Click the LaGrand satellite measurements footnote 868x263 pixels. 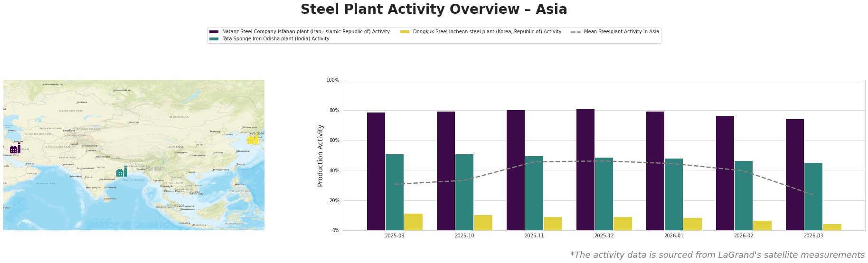pos(717,255)
